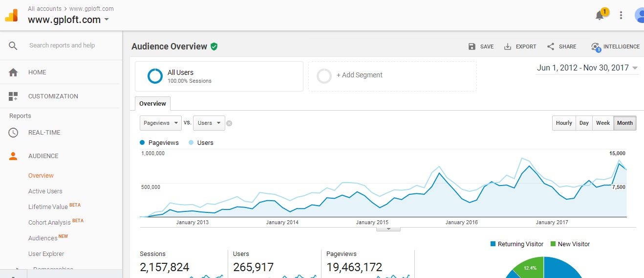Open REAL-TIME reports
Image resolution: width=644 pixels, height=278 pixels.
(x=44, y=133)
